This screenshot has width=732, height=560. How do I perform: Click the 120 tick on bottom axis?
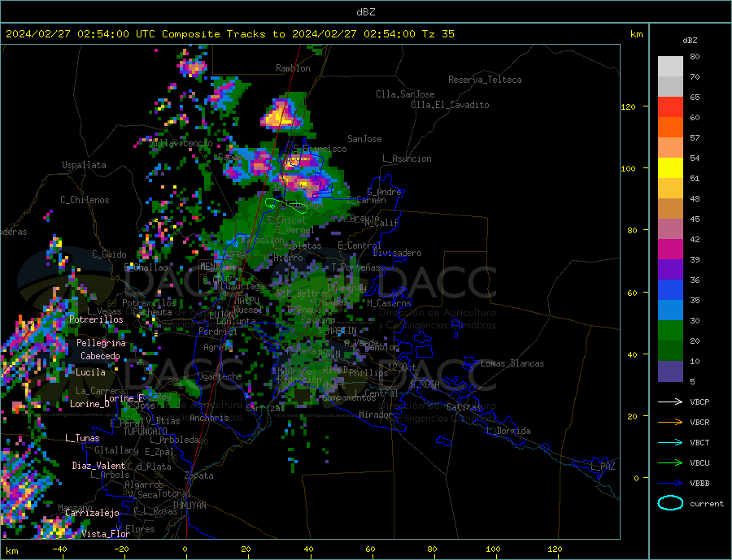555,549
